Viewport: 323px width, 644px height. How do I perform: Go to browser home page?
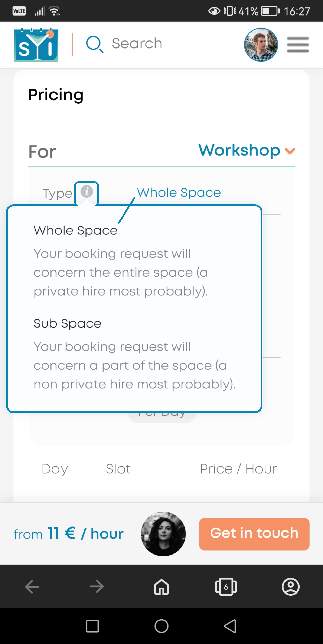click(x=161, y=586)
